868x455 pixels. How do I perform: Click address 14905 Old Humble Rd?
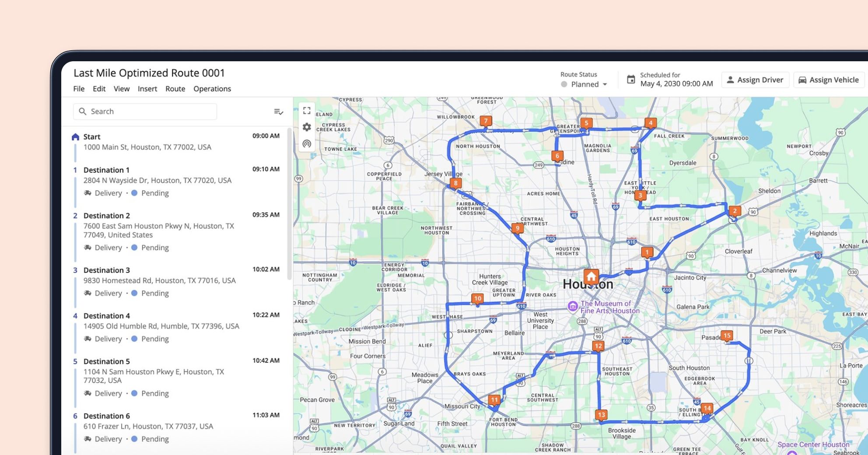pyautogui.click(x=161, y=326)
